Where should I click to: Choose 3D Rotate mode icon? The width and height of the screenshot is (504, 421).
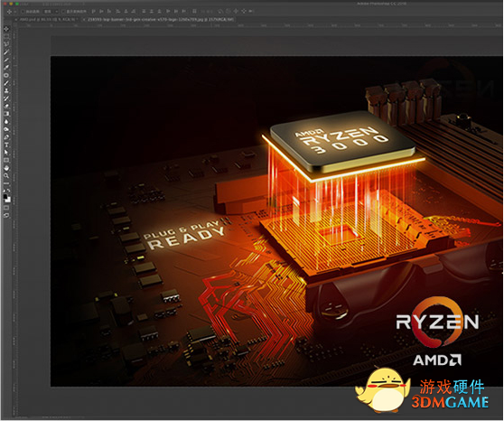pos(220,11)
